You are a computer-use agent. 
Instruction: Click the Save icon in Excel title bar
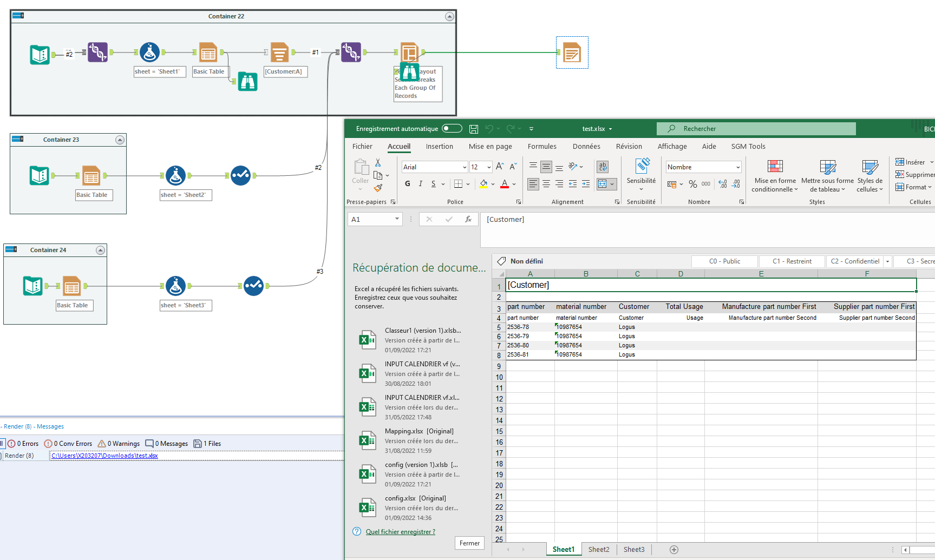tap(474, 129)
